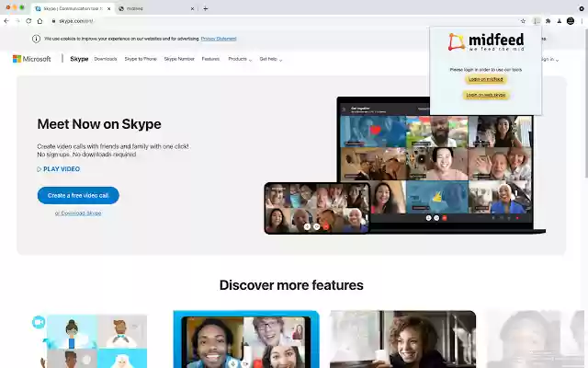Image resolution: width=588 pixels, height=368 pixels.
Task: Click 'Please login in order to use our tools' text
Action: pyautogui.click(x=486, y=70)
